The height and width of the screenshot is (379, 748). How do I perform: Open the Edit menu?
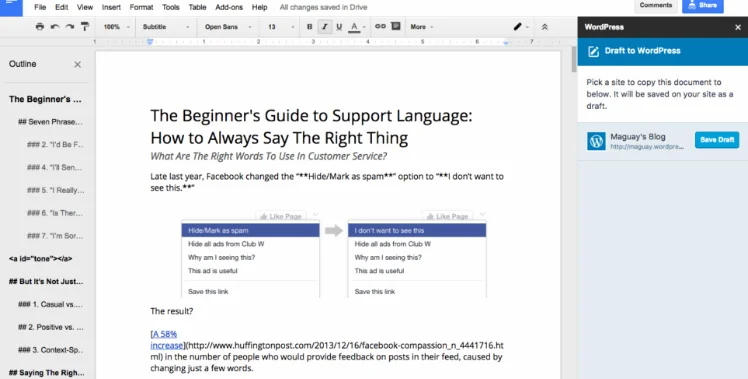(62, 7)
